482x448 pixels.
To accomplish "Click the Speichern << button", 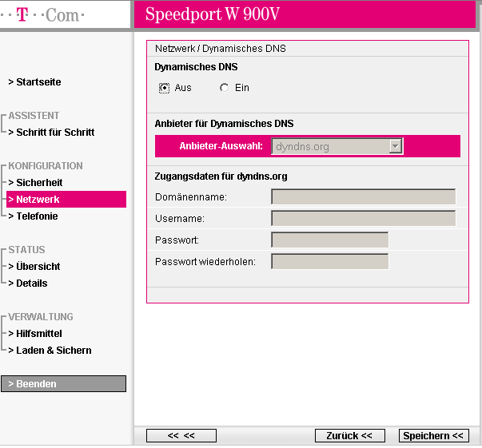I will pyautogui.click(x=434, y=436).
